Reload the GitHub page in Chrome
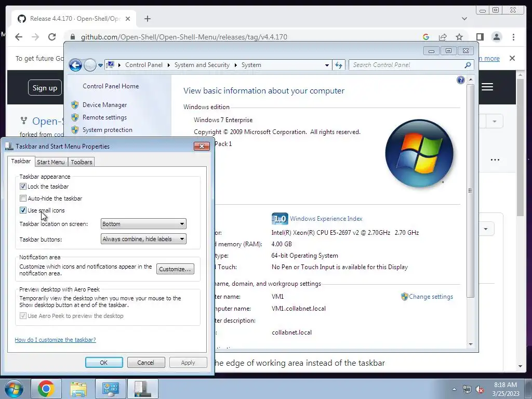This screenshot has width=532, height=399. [52, 37]
